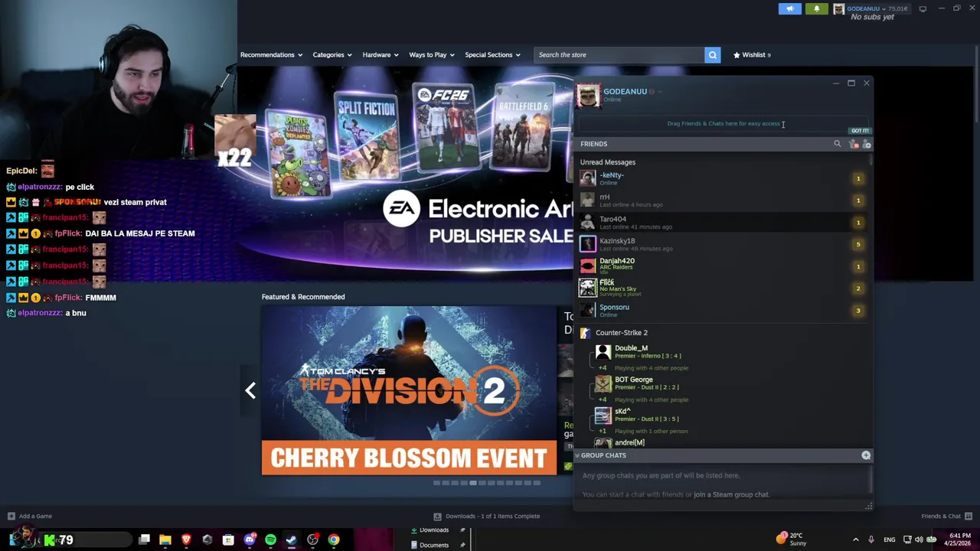Click the Big Picture mode monitor icon
980x551 pixels.
[x=923, y=8]
